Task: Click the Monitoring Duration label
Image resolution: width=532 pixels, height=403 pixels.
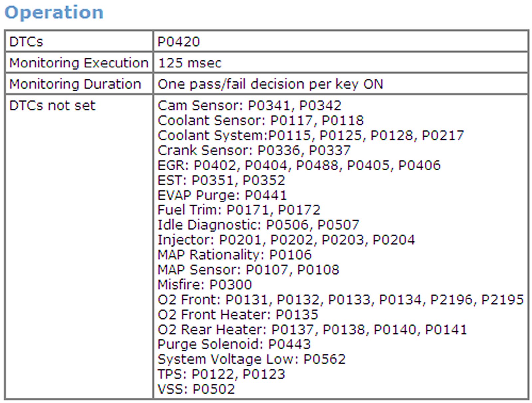Action: tap(75, 84)
